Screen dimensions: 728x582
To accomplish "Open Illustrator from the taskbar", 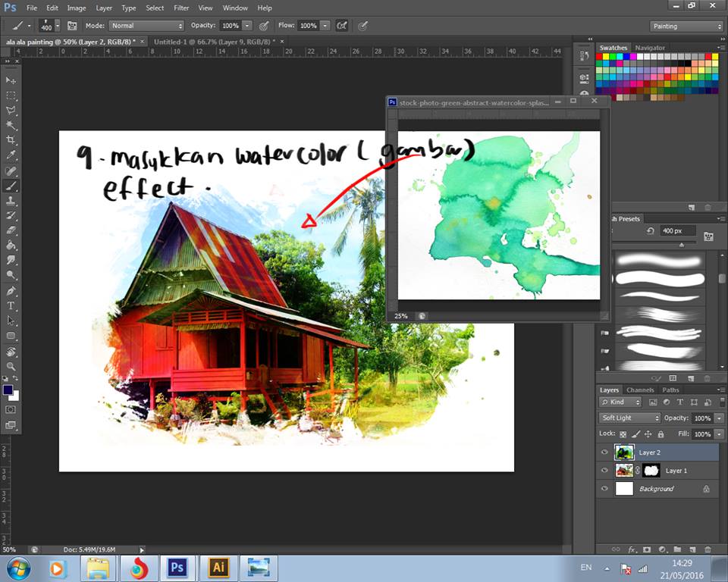I will [x=218, y=568].
